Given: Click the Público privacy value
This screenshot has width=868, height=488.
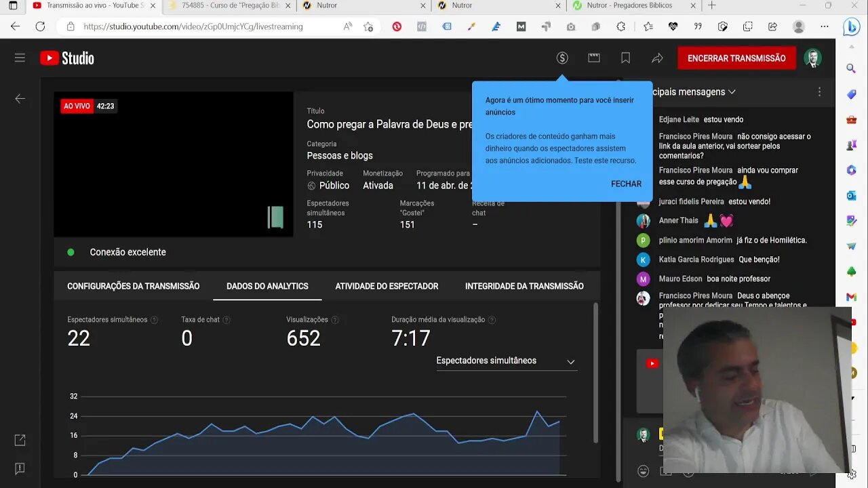Looking at the screenshot, I should click(x=334, y=186).
